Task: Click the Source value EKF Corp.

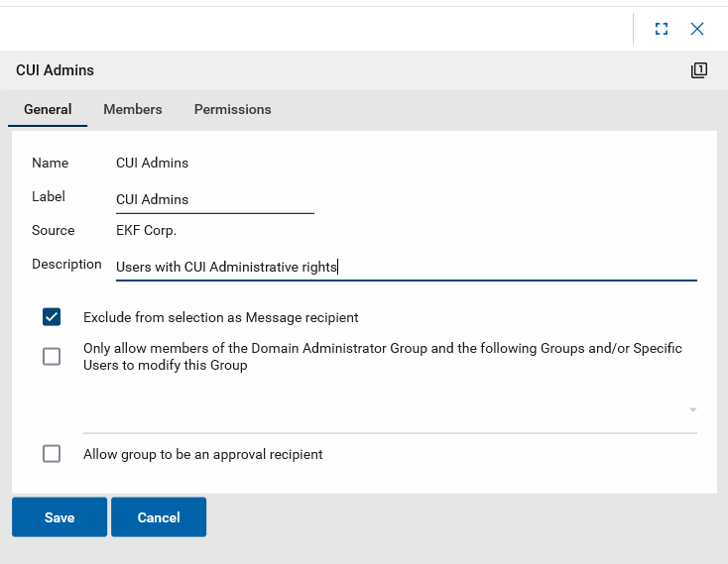Action: point(146,230)
